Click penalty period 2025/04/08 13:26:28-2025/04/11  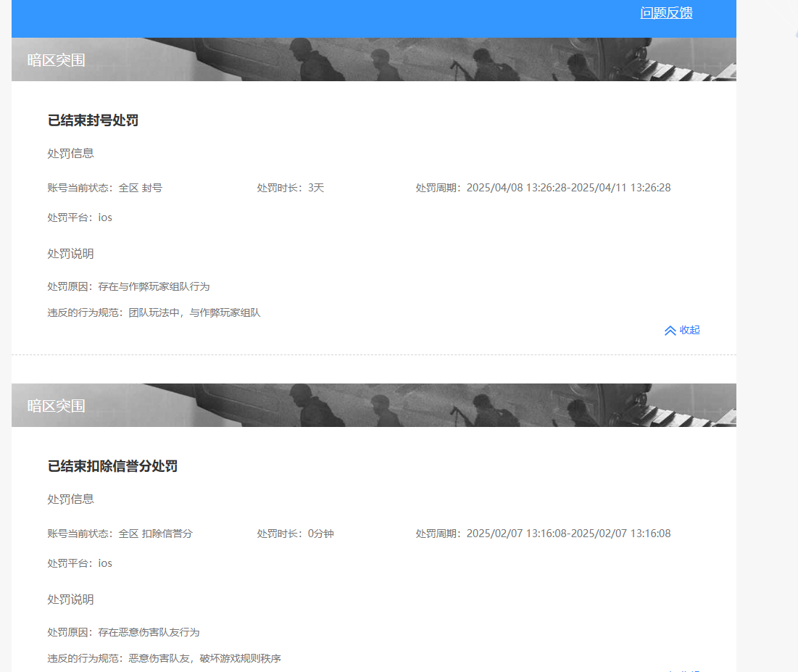pyautogui.click(x=543, y=188)
